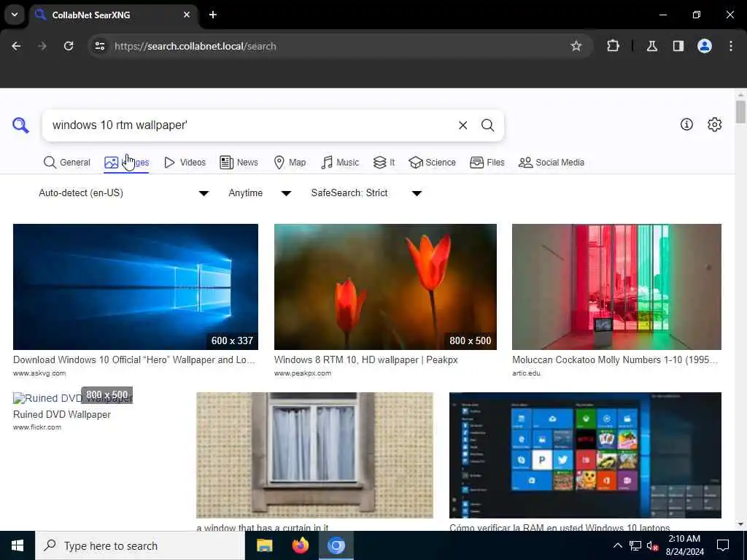The width and height of the screenshot is (747, 560).
Task: Switch to the Videos category tab
Action: pyautogui.click(x=185, y=163)
